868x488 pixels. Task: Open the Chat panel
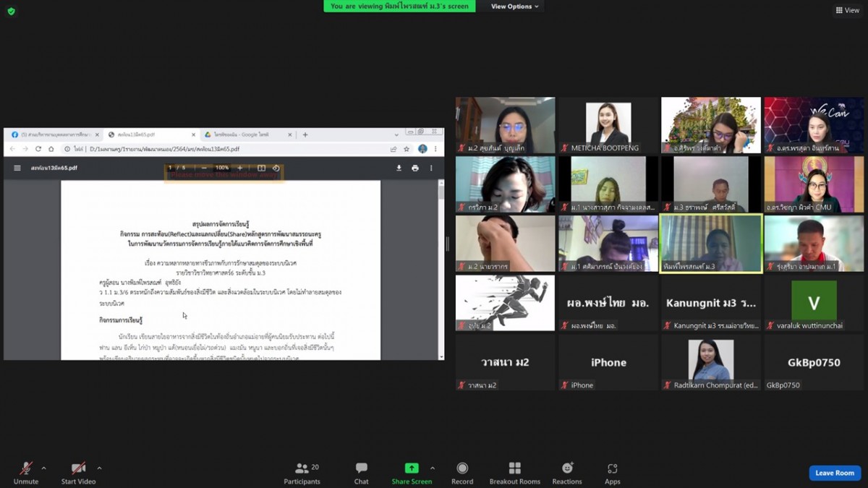[x=361, y=473]
